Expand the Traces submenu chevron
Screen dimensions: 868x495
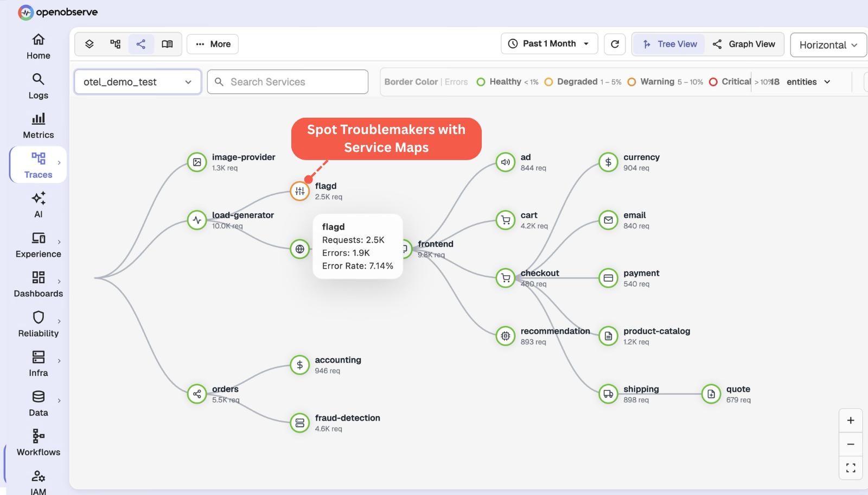pos(59,163)
